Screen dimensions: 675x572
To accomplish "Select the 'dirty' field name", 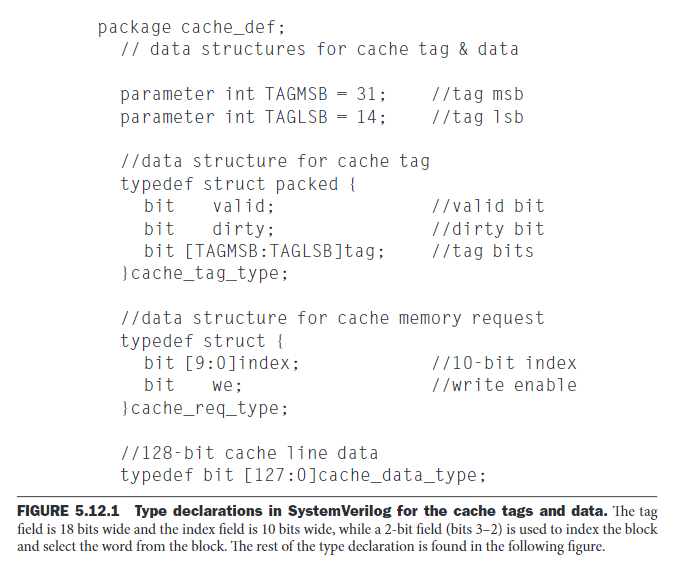I will pyautogui.click(x=239, y=229).
